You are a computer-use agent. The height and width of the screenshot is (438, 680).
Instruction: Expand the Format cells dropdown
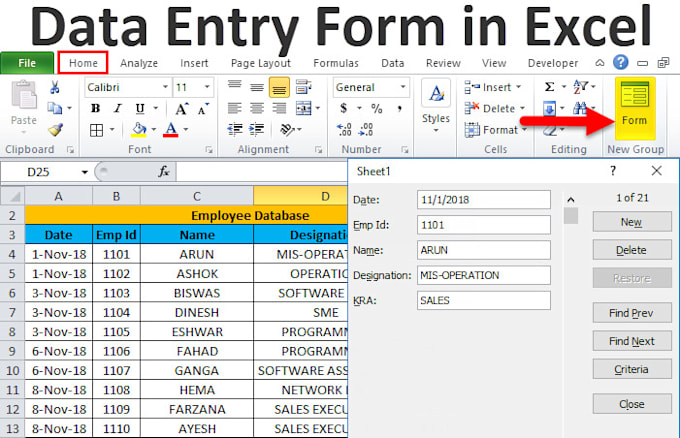(524, 129)
